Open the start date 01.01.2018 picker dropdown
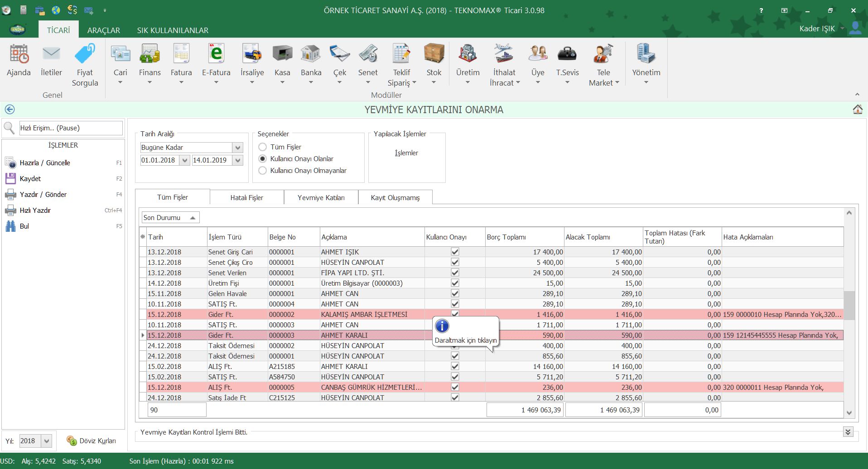The height and width of the screenshot is (469, 868). pos(184,160)
